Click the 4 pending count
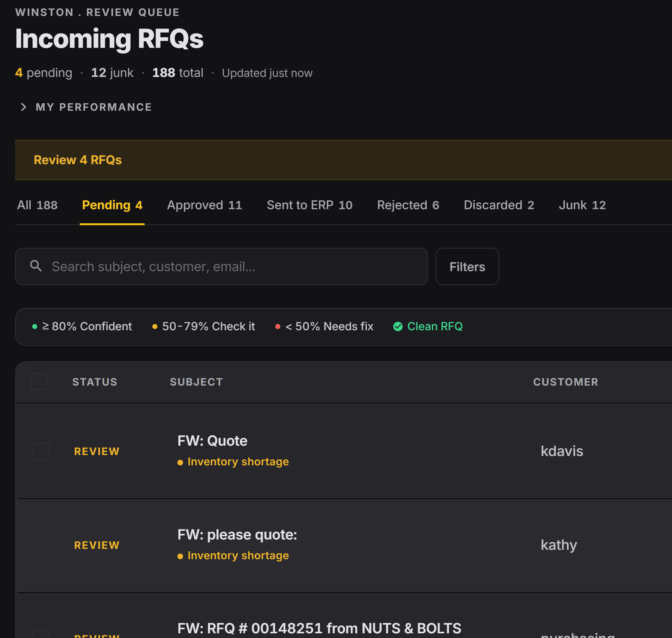This screenshot has width=672, height=638. point(43,73)
